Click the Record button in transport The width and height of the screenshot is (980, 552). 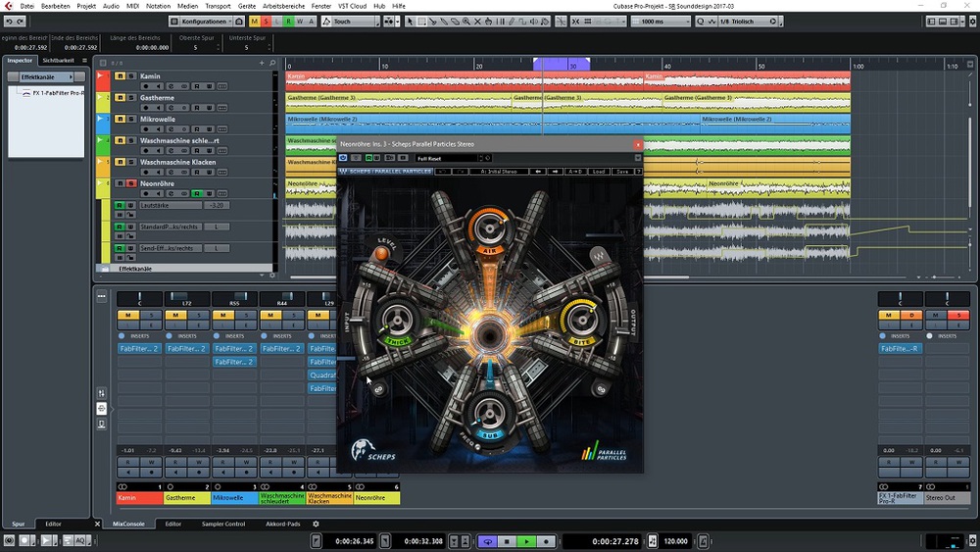coord(546,541)
